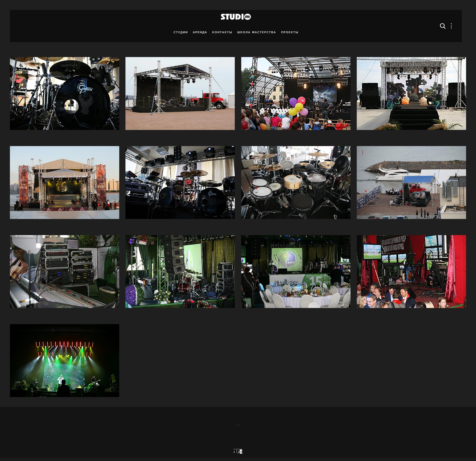Open the concert with green stage lights photo

64,360
